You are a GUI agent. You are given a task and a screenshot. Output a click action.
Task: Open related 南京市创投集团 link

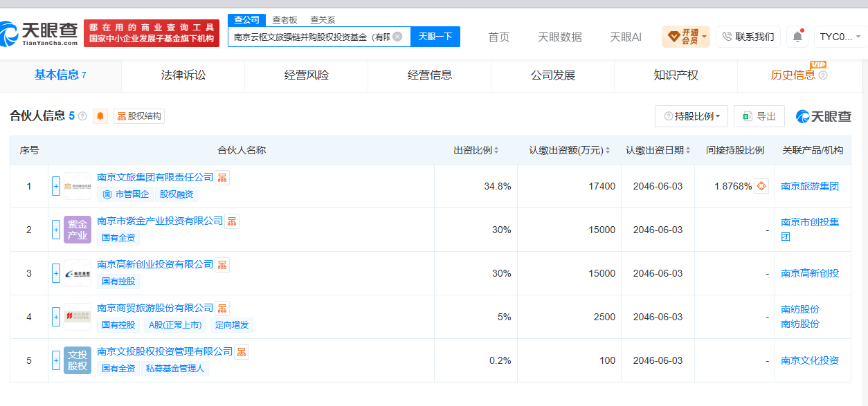point(810,230)
